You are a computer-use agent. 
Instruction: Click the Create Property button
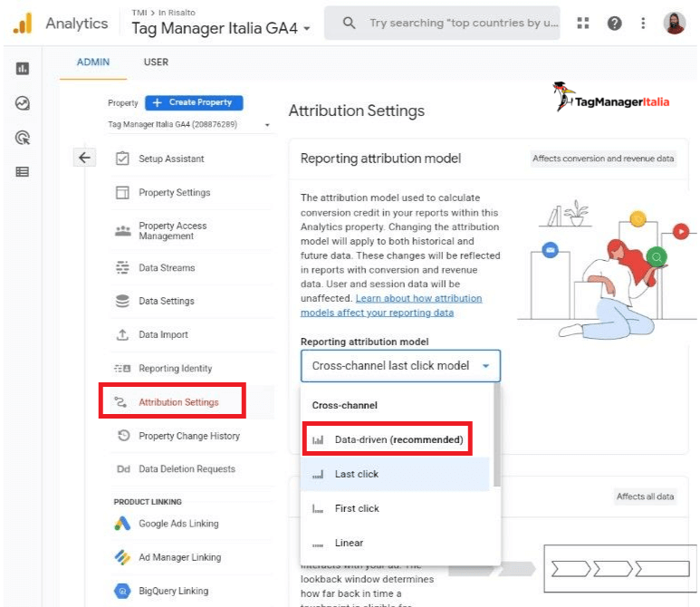[194, 102]
